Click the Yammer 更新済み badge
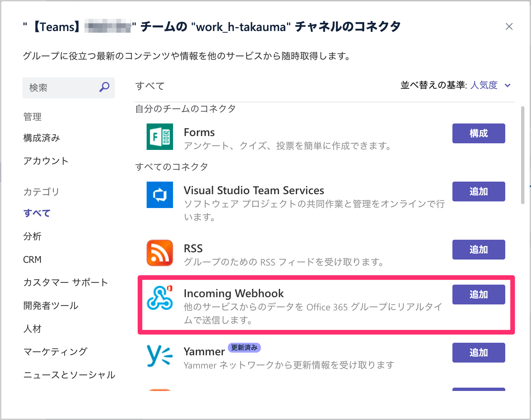 [244, 348]
